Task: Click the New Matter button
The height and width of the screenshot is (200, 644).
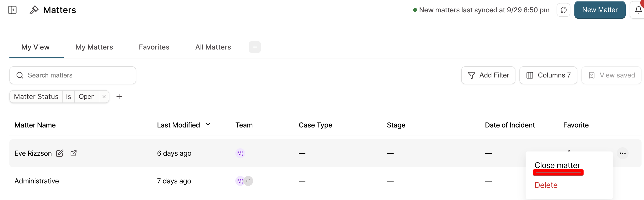Action: (x=600, y=10)
